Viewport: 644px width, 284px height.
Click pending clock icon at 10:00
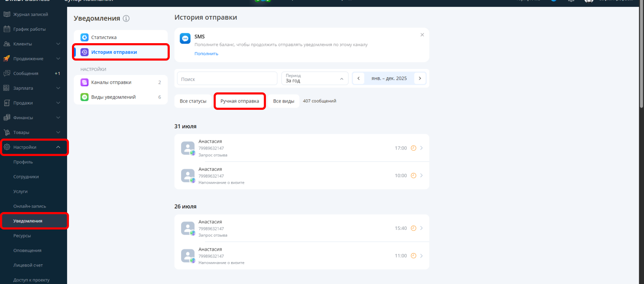point(414,176)
